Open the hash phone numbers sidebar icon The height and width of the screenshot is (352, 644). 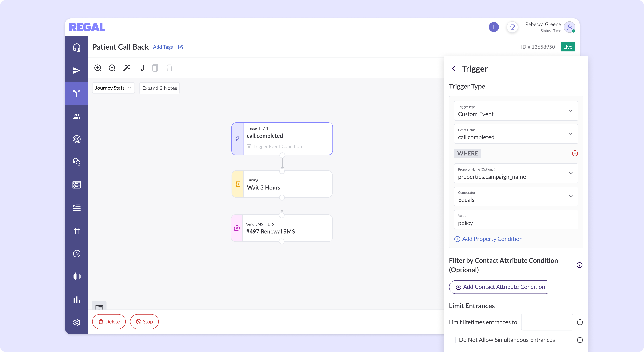(x=77, y=231)
